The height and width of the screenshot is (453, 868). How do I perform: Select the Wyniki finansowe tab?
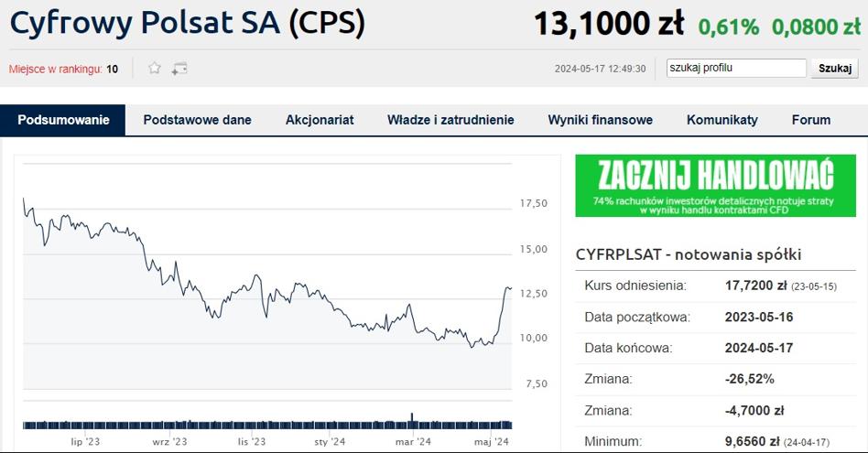tap(600, 120)
